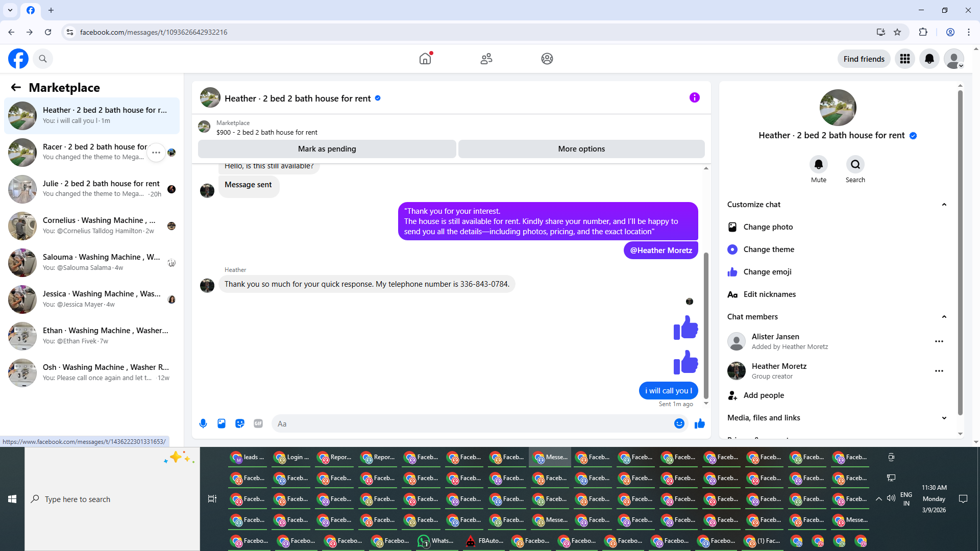Open the Facebook notifications bell
This screenshot has width=980, height=551.
pyautogui.click(x=929, y=59)
